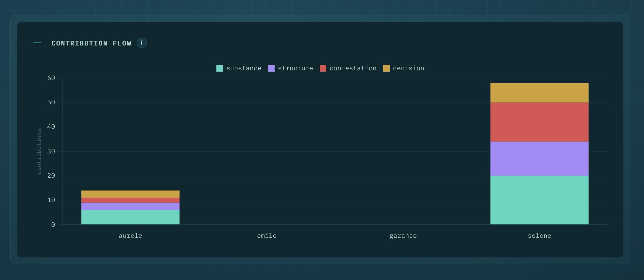Click the solene axis label
This screenshot has height=280, width=644.
tap(539, 236)
